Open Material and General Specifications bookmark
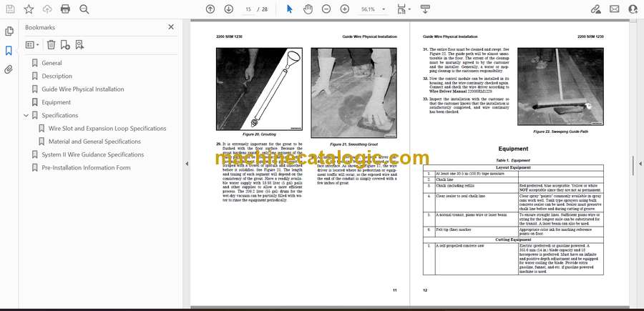 click(94, 142)
